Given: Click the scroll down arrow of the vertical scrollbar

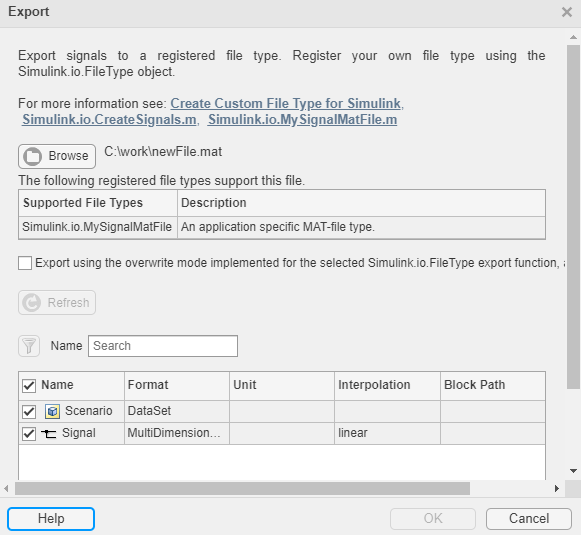Looking at the screenshot, I should (573, 471).
